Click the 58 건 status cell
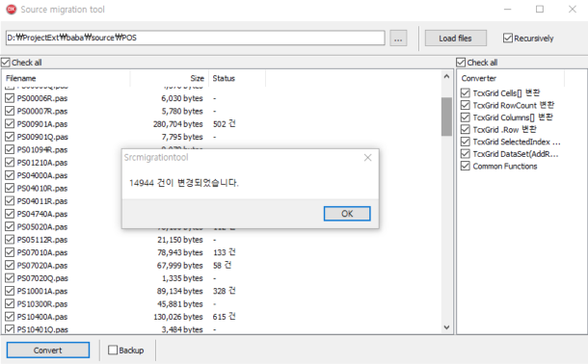The image size is (588, 364). (x=223, y=266)
